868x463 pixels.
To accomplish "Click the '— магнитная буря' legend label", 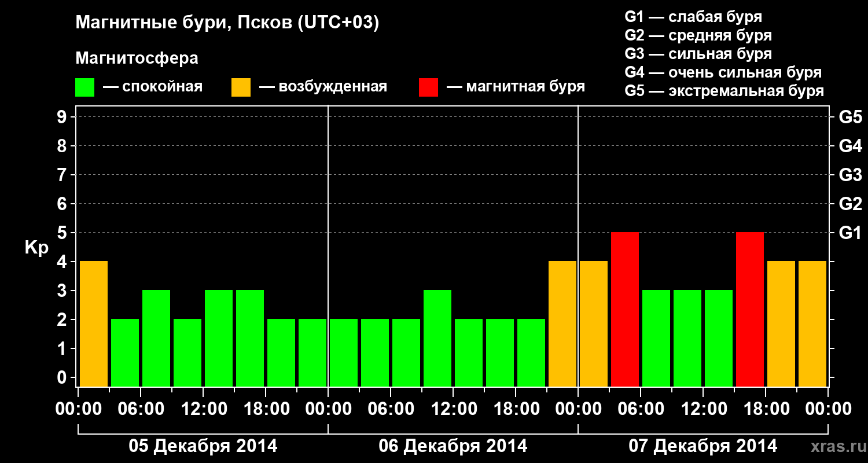I will pyautogui.click(x=516, y=87).
